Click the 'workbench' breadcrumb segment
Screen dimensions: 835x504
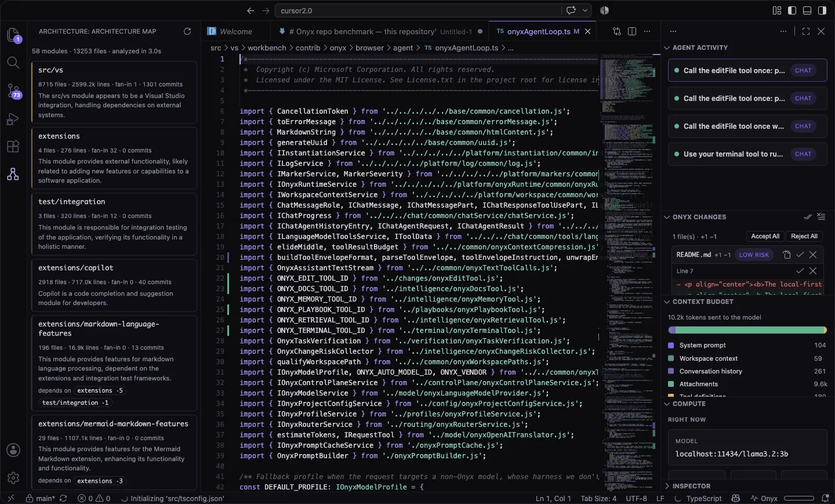pyautogui.click(x=267, y=48)
